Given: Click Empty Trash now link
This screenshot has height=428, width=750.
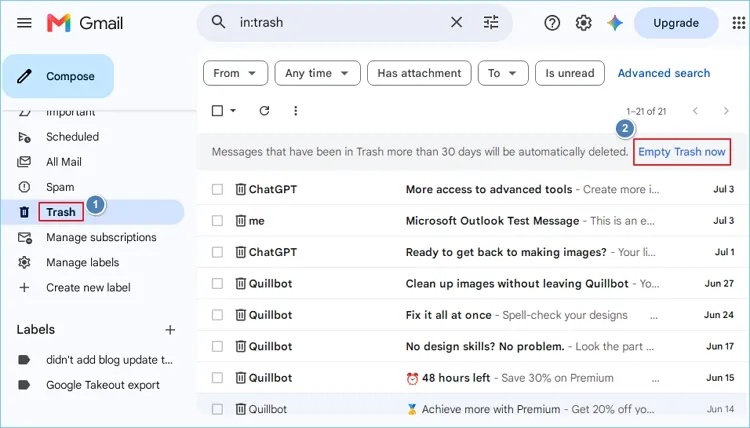Looking at the screenshot, I should tap(682, 152).
